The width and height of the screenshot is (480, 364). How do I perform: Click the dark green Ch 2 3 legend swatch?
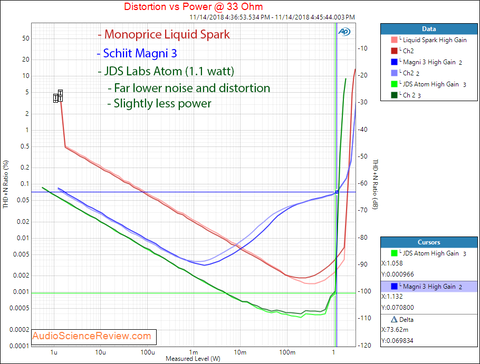click(x=394, y=95)
